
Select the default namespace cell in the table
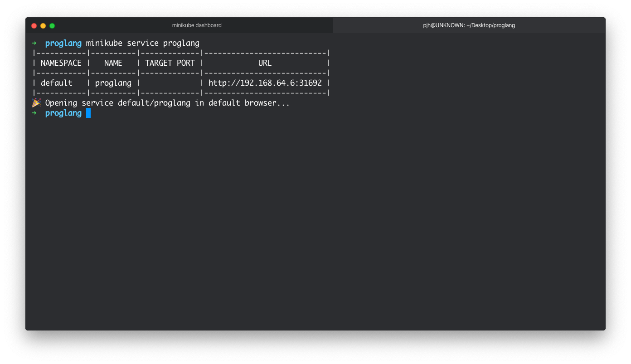click(57, 83)
